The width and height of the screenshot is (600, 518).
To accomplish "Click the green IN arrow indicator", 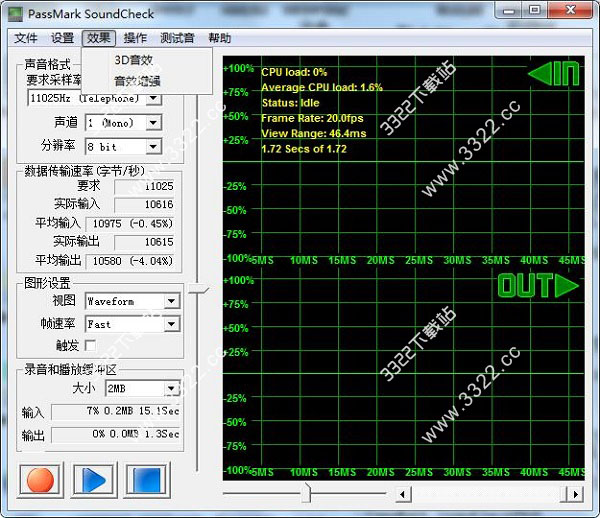I will pyautogui.click(x=553, y=74).
